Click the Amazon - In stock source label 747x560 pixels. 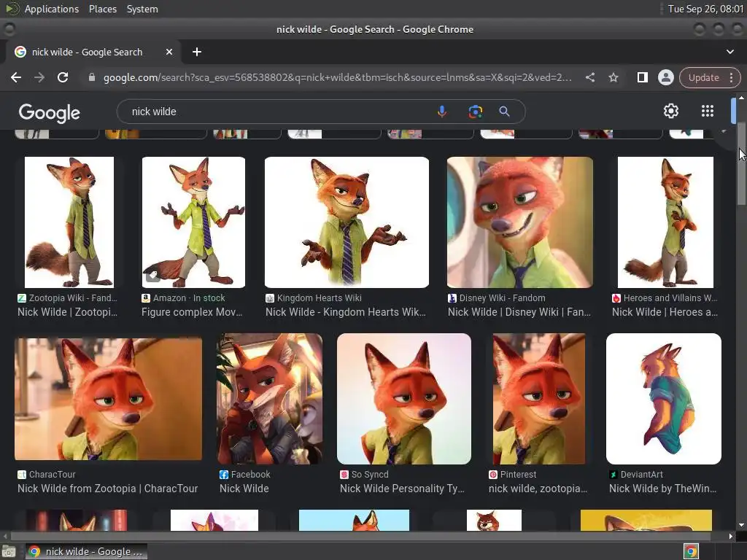pyautogui.click(x=189, y=298)
